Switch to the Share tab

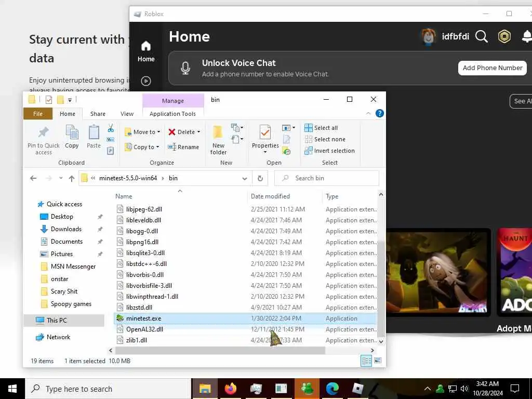[98, 114]
